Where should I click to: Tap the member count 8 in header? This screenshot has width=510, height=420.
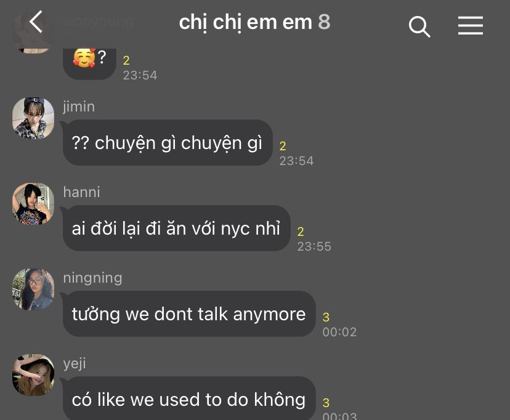pos(324,22)
